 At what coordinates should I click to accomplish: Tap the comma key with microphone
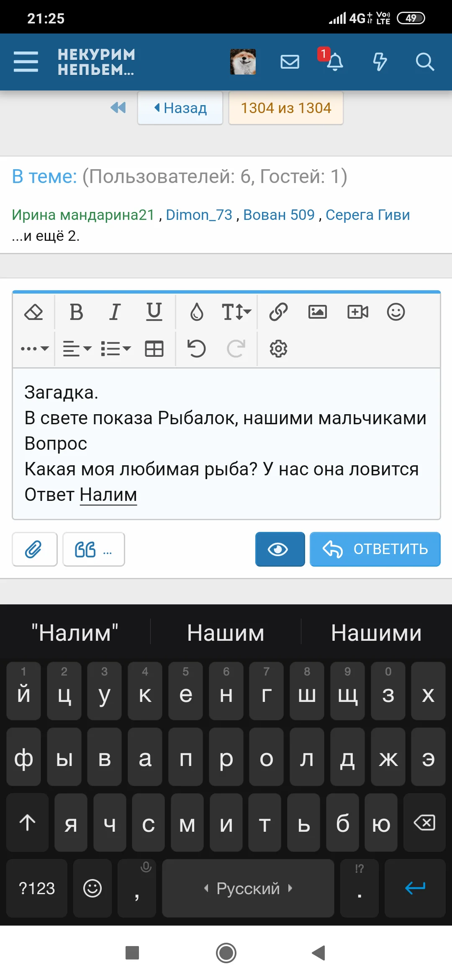[x=137, y=888]
